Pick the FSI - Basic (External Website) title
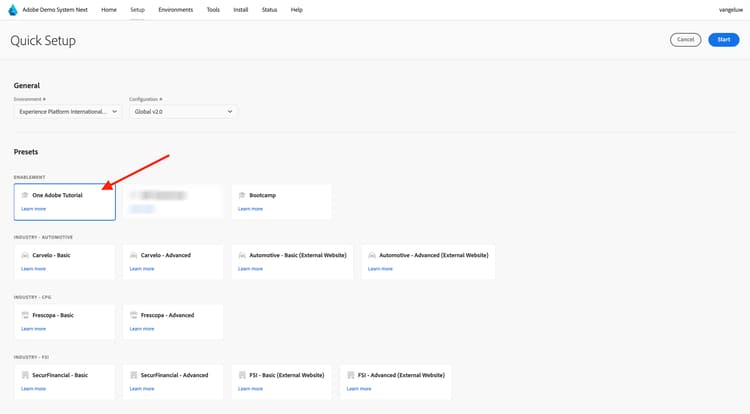The image size is (750, 414). point(287,375)
